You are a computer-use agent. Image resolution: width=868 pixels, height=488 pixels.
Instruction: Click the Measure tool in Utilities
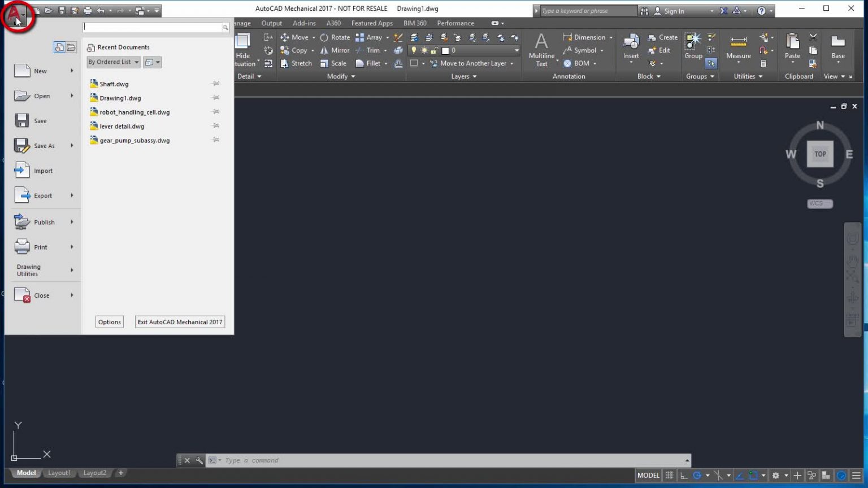(x=738, y=48)
